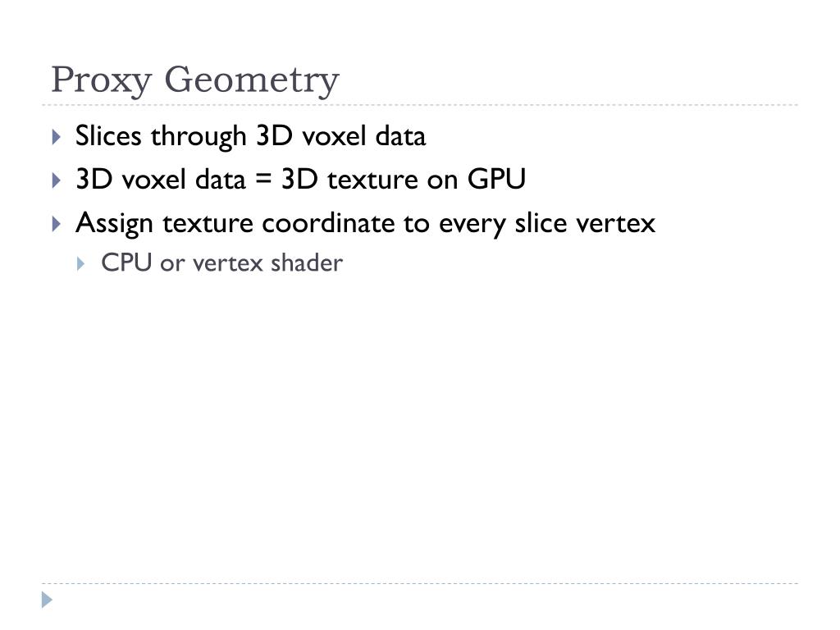This screenshot has width=840, height=630.
Task: Click the word 'GPU' in second bullet
Action: [496, 179]
